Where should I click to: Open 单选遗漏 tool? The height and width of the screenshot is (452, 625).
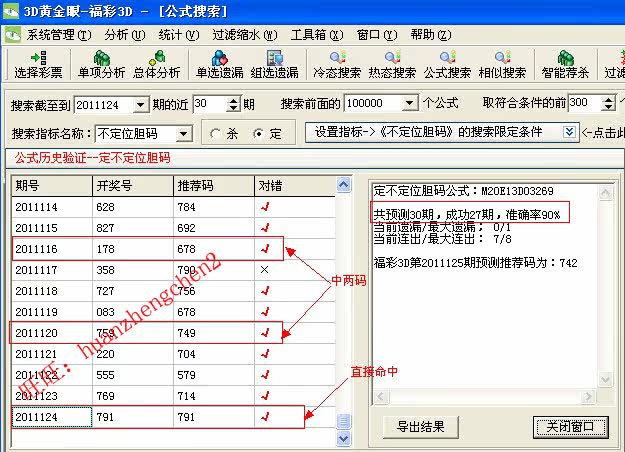(220, 65)
